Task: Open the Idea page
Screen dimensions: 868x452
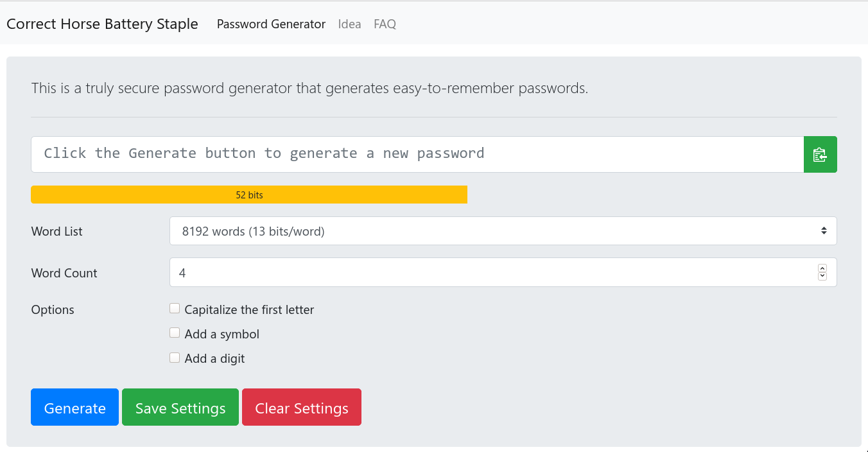Action: (349, 24)
